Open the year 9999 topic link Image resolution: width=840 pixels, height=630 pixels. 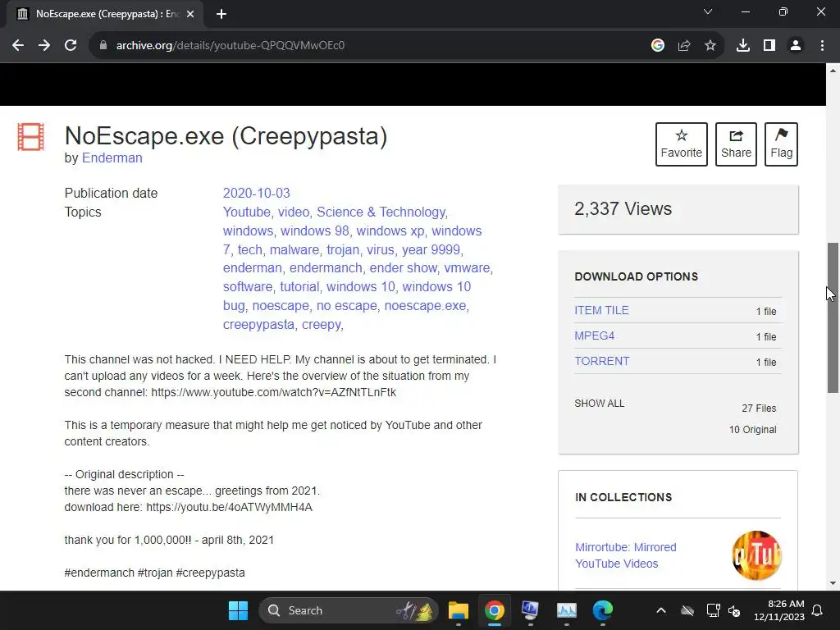(x=431, y=249)
